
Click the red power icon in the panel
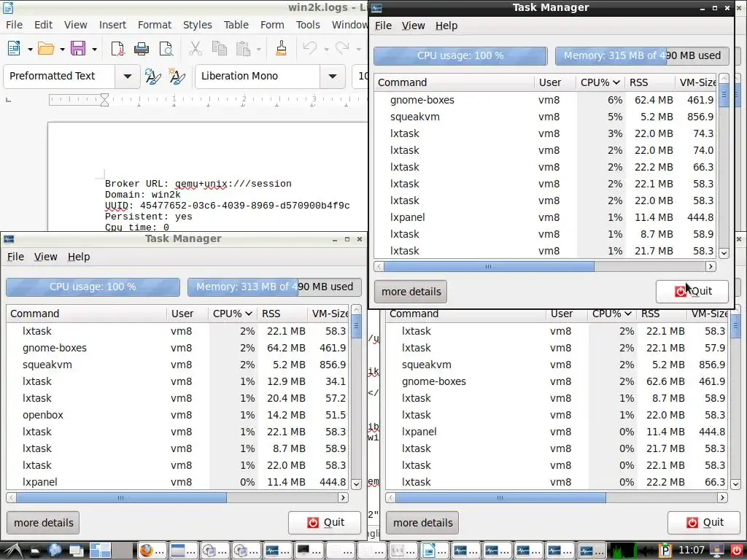coord(737,551)
